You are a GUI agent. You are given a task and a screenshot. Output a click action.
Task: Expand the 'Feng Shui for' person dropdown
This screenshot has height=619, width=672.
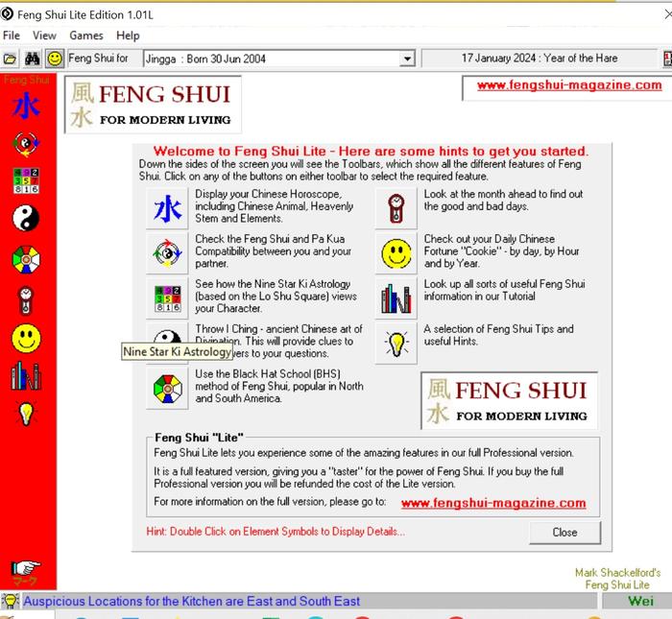pos(407,59)
